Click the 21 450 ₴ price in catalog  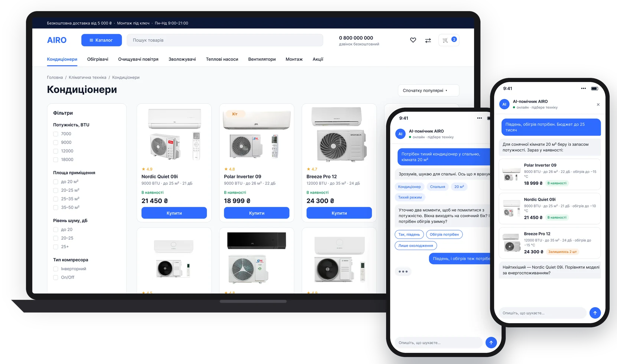154,201
